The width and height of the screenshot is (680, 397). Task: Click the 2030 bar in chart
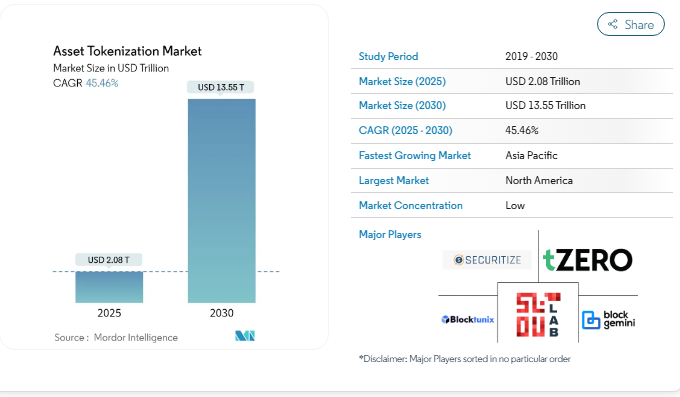(x=222, y=201)
